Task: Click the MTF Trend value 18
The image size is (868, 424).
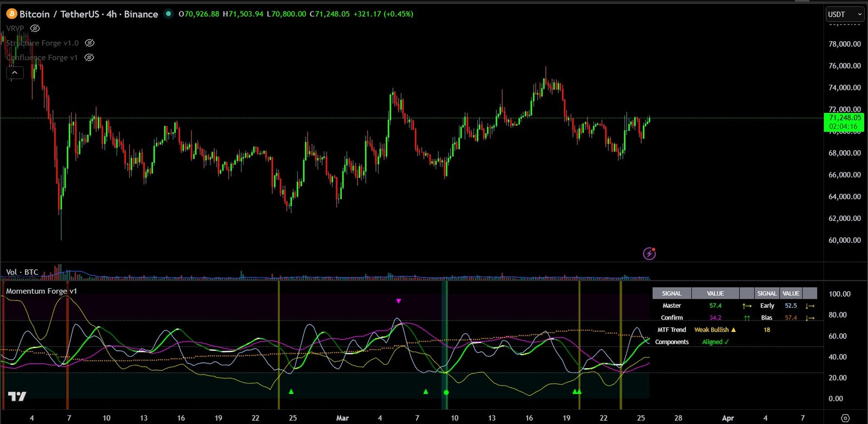Action: point(767,330)
